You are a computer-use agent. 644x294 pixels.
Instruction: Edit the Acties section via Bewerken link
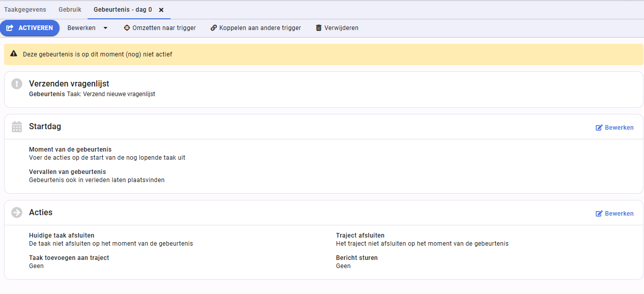pyautogui.click(x=615, y=214)
